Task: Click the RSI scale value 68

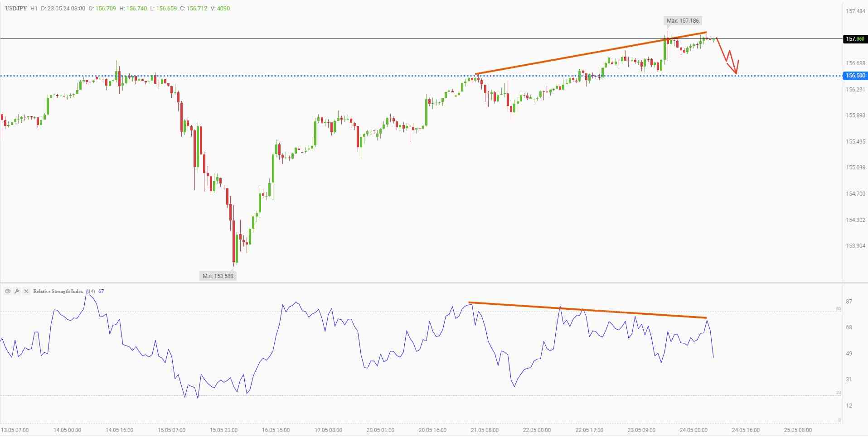Action: click(849, 327)
